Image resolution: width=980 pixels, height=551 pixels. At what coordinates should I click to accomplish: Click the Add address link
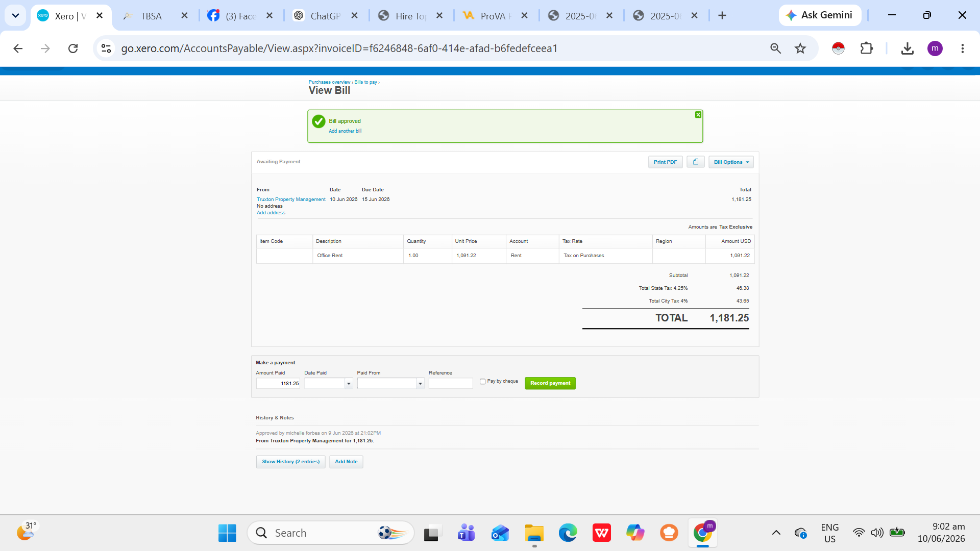pyautogui.click(x=271, y=213)
